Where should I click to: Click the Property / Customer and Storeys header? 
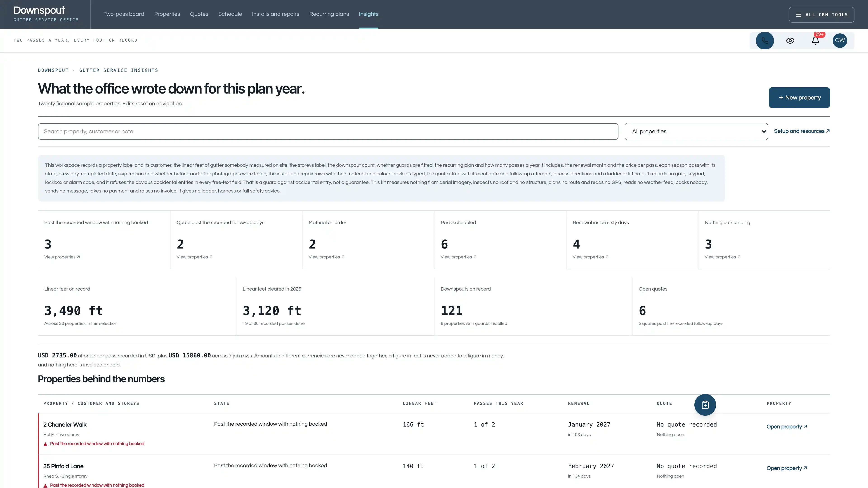pos(91,404)
